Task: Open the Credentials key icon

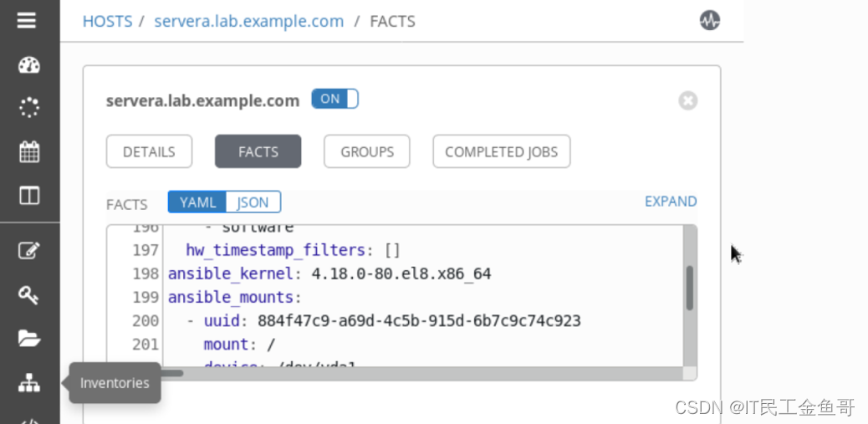Action: click(x=28, y=294)
